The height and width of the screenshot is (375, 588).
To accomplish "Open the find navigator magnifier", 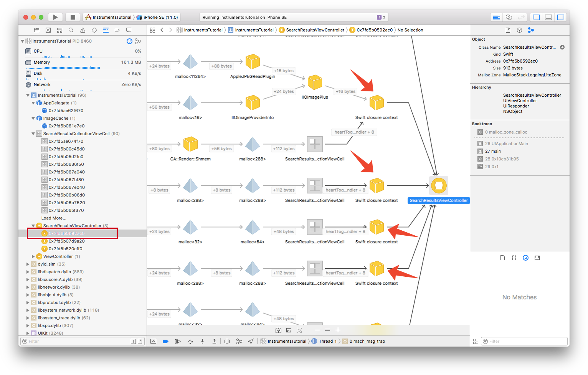I will 71,30.
